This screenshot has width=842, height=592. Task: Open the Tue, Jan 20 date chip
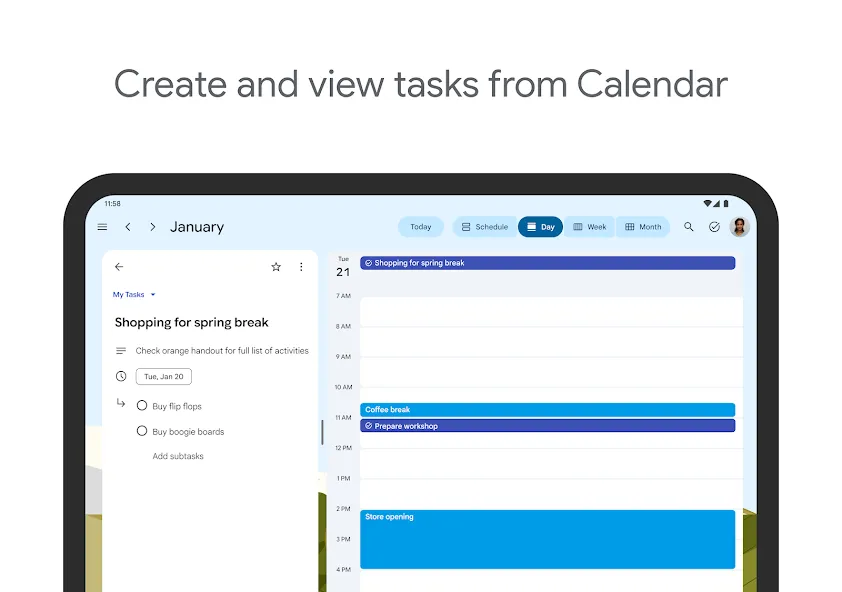click(x=164, y=377)
